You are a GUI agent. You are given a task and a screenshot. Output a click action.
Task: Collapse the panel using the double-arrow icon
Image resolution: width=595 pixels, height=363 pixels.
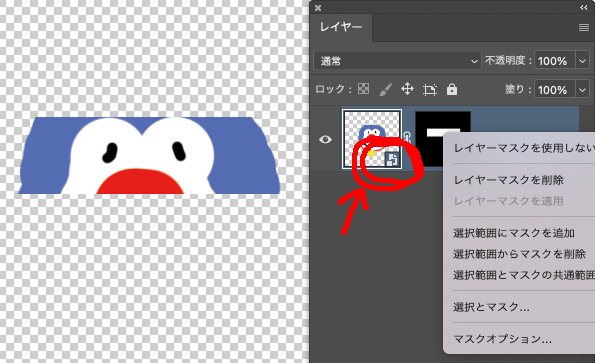(x=584, y=8)
